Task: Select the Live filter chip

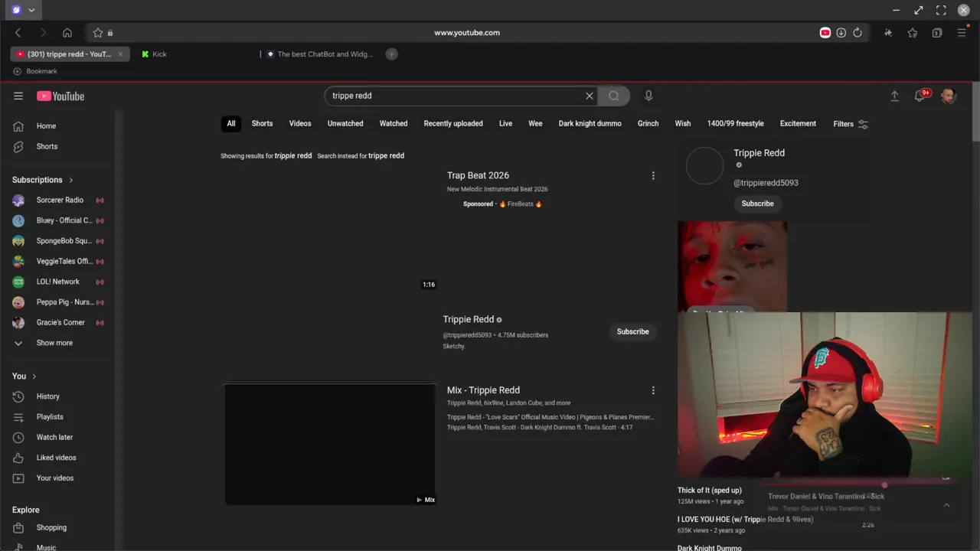Action: (x=505, y=123)
